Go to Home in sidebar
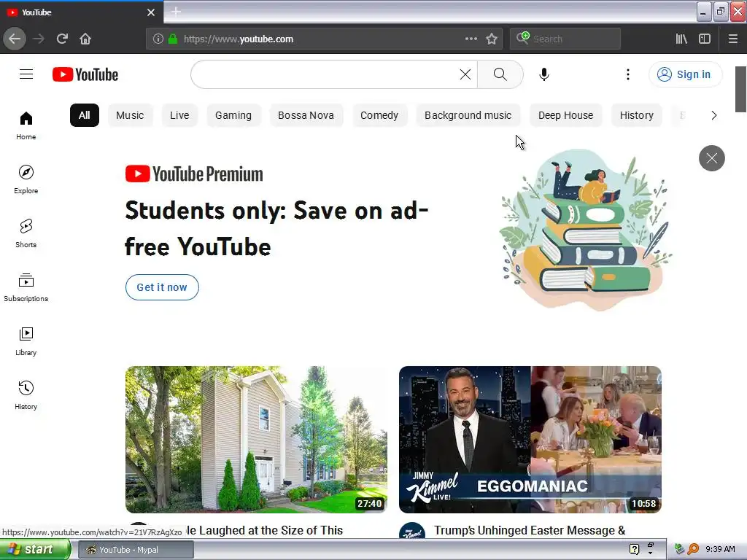 click(26, 125)
